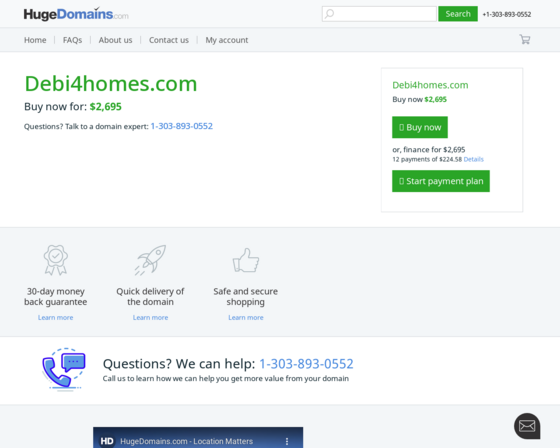Open the shopping cart icon
This screenshot has width=560, height=448.
(x=525, y=39)
